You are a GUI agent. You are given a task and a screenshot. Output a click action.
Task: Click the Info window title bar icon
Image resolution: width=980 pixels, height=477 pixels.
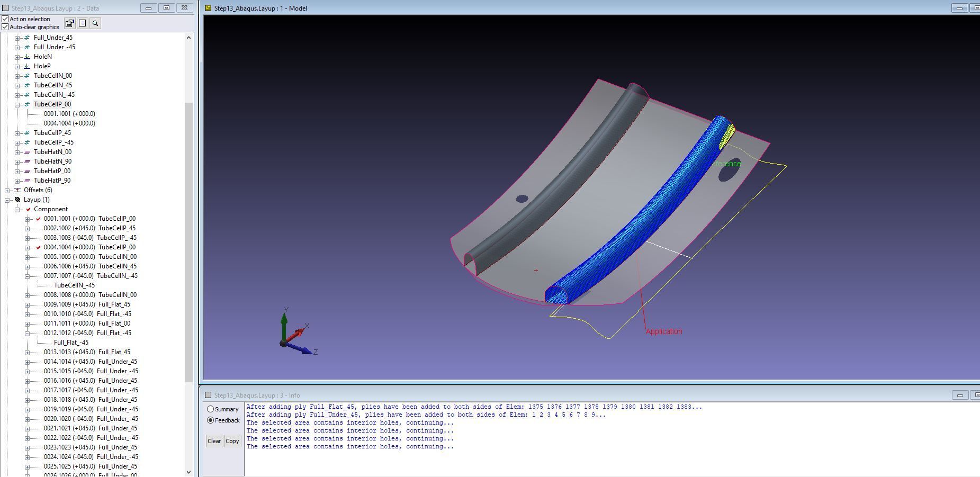tap(208, 395)
